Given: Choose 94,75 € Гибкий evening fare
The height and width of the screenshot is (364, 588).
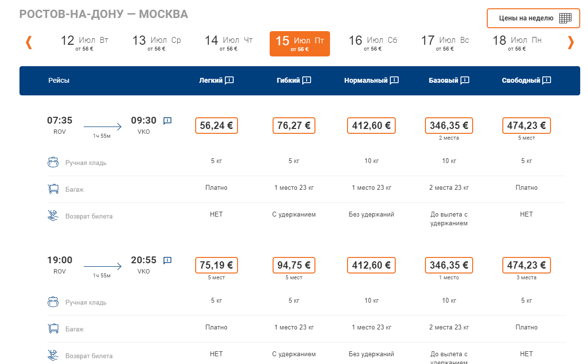Looking at the screenshot, I should coord(294,265).
